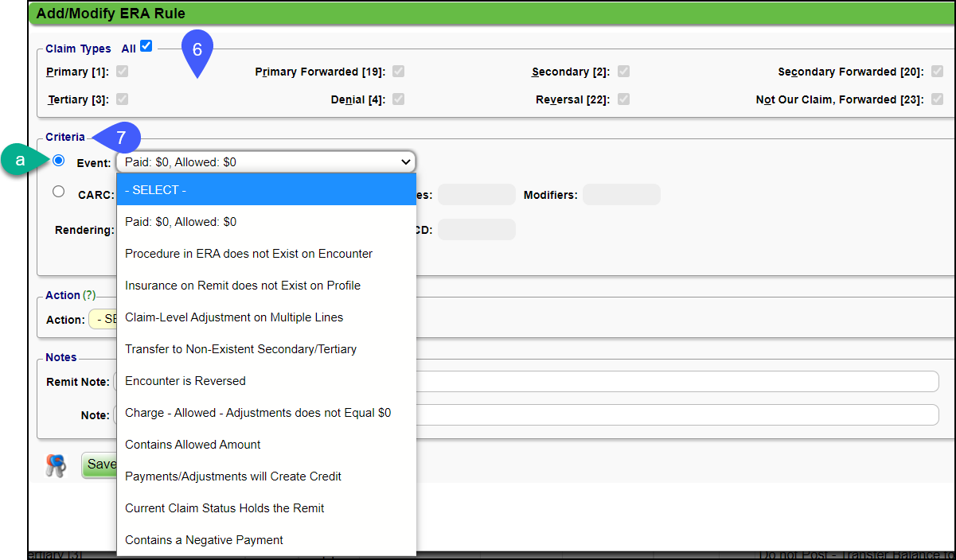Click the keys icon beside Save

(x=56, y=465)
